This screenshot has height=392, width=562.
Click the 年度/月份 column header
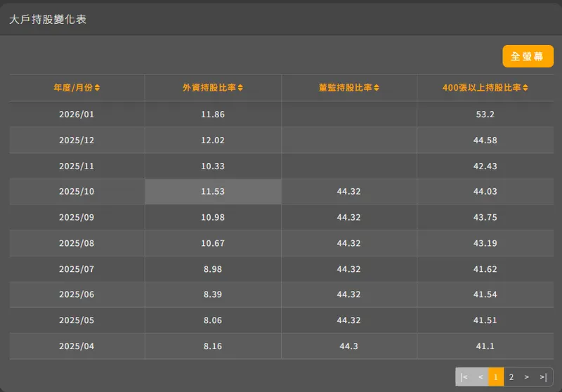(73, 88)
